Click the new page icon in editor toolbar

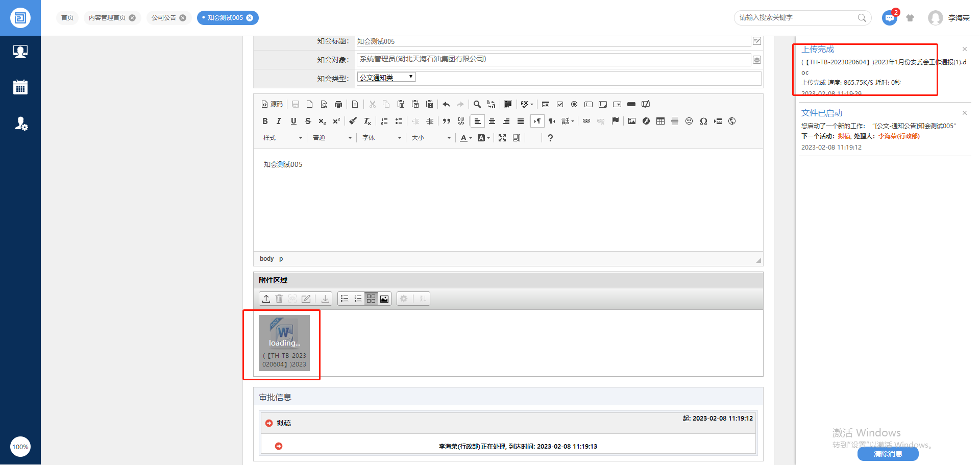[x=310, y=104]
